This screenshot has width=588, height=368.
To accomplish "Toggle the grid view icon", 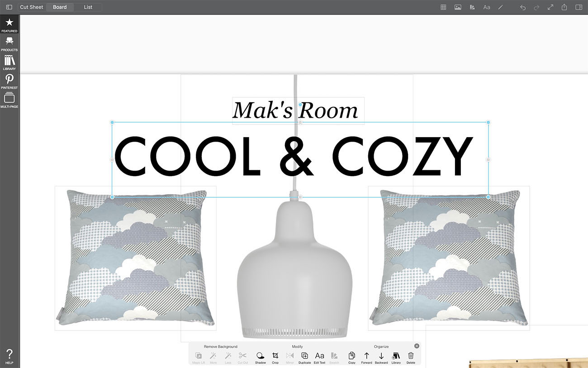I will point(444,7).
